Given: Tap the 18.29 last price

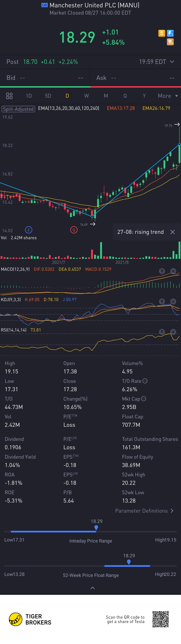Looking at the screenshot, I should coord(77,37).
